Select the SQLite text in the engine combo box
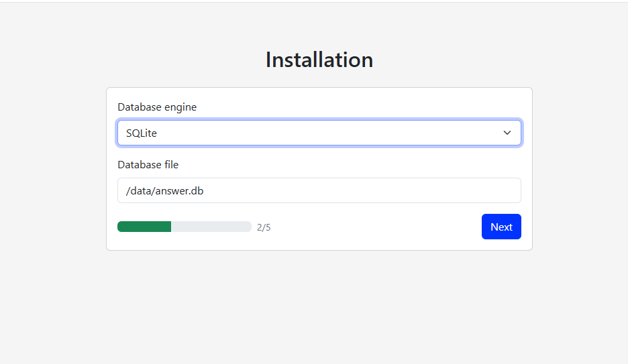Image resolution: width=628 pixels, height=364 pixels. (142, 133)
